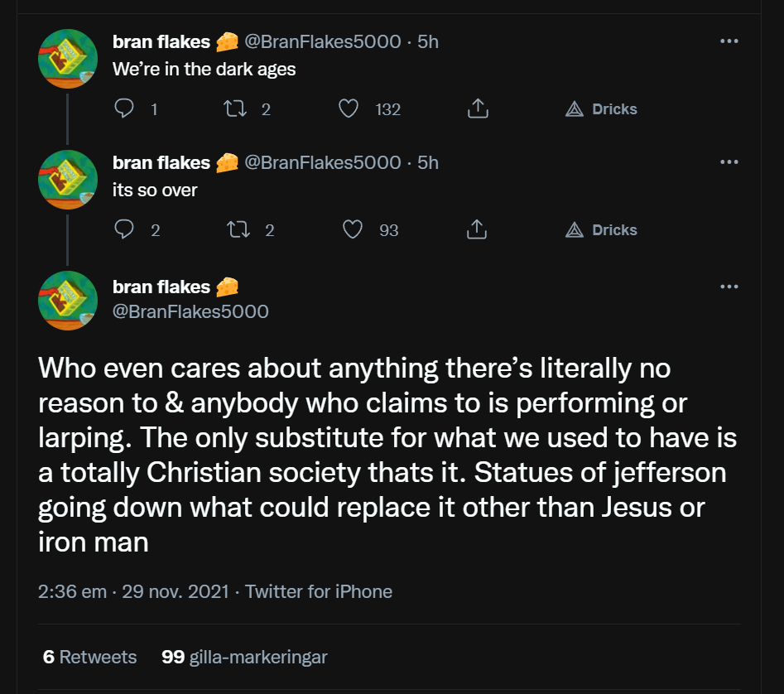Reply to the "its so over" tweet
Screen dimensions: 784x694
pos(123,229)
